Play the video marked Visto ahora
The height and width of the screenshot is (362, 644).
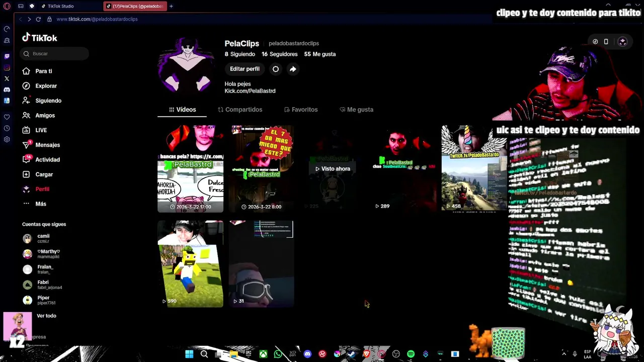[x=333, y=168]
